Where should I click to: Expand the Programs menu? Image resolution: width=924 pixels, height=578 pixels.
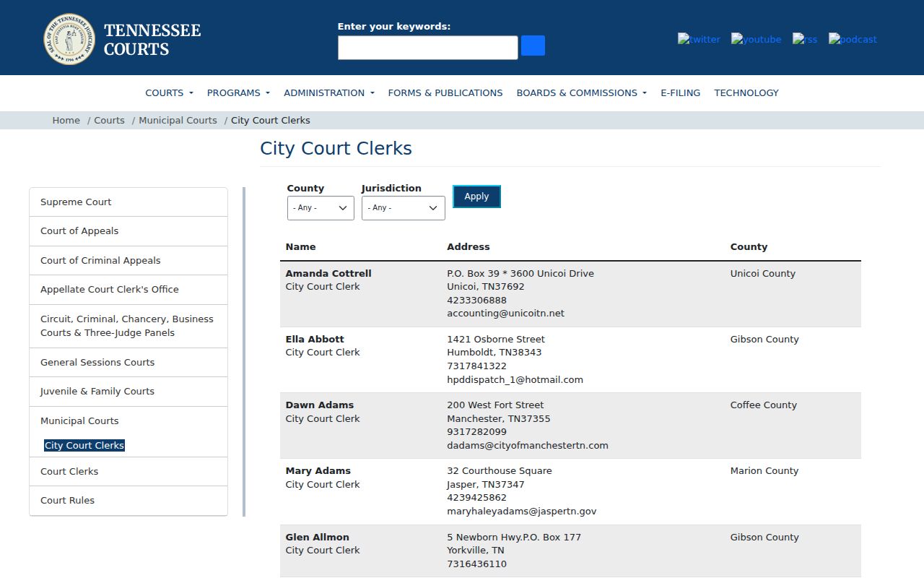[238, 92]
